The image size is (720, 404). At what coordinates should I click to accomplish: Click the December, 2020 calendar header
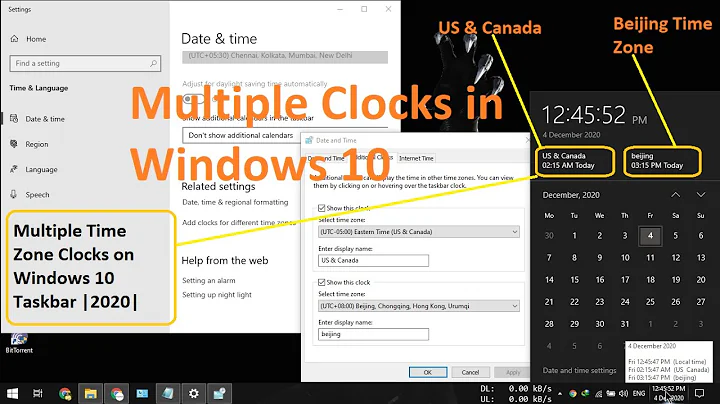click(x=571, y=195)
